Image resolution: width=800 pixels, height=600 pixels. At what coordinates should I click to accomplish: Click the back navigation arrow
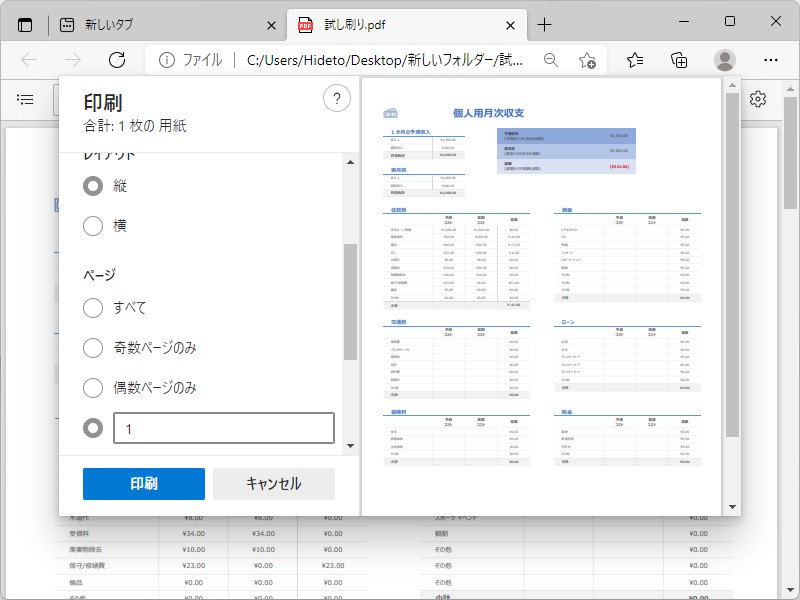pos(30,59)
